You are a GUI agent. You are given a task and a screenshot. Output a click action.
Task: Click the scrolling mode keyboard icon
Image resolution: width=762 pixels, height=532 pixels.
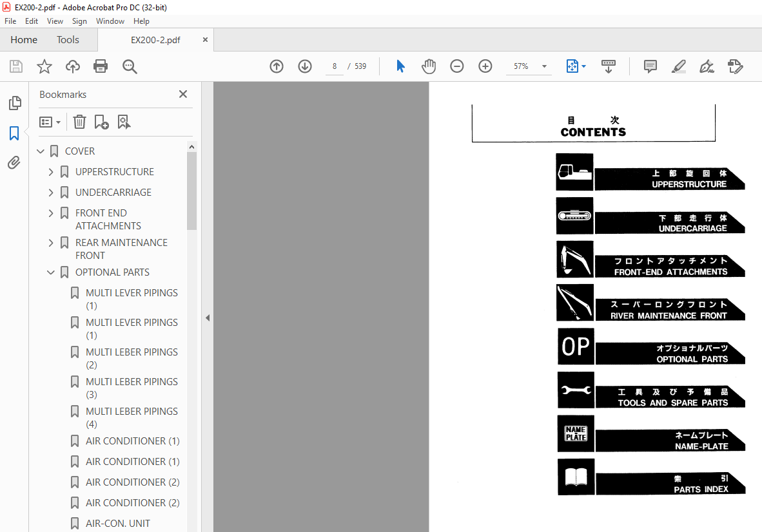609,66
